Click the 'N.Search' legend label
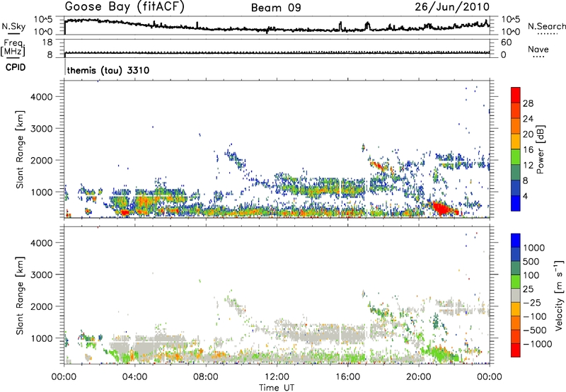This screenshot has height=392, width=566. point(546,26)
